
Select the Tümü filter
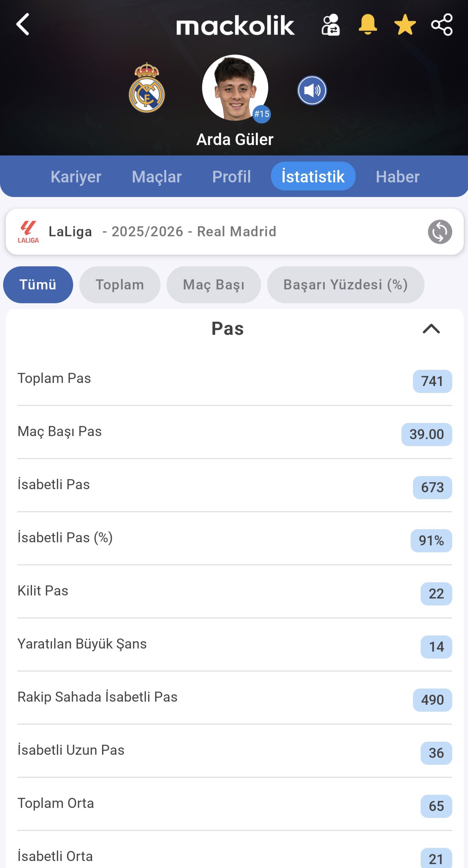[38, 285]
